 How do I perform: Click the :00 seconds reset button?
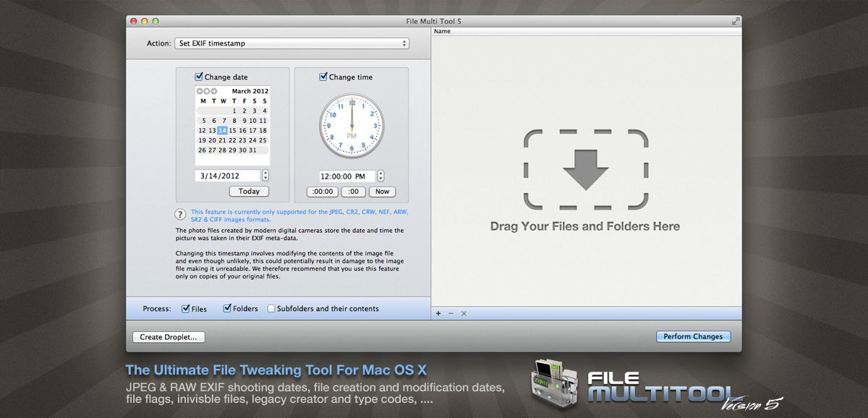[x=354, y=192]
